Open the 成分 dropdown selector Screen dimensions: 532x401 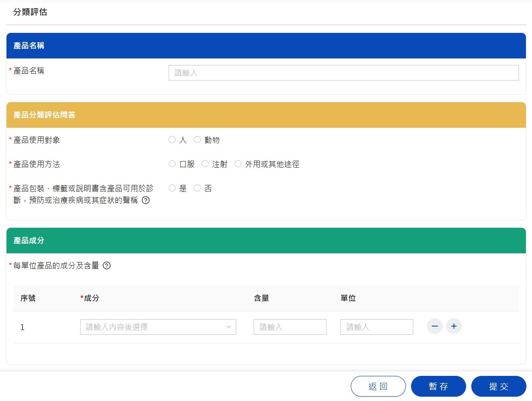(x=152, y=327)
